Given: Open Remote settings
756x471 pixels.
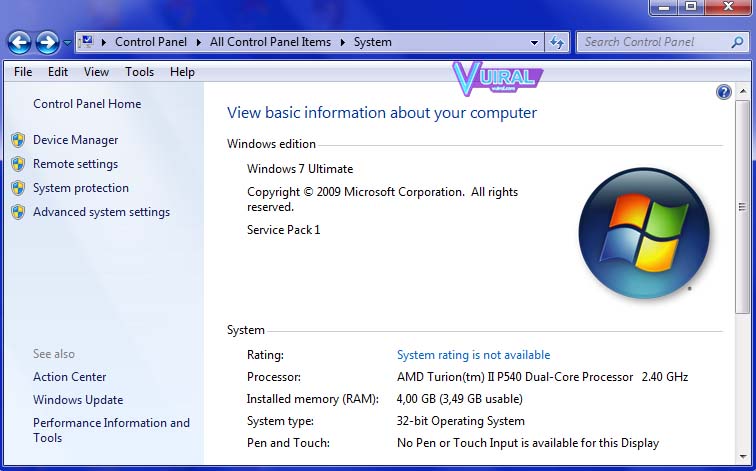Looking at the screenshot, I should pyautogui.click(x=75, y=164).
